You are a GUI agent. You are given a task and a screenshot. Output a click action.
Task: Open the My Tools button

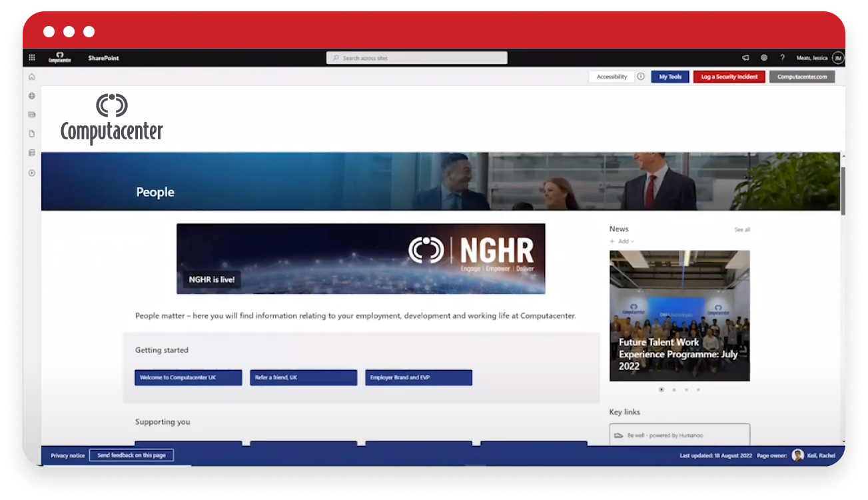(670, 77)
